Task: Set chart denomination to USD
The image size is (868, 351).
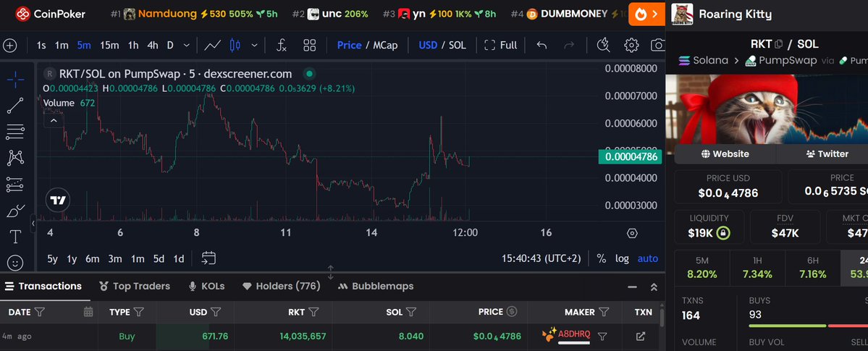Action: pos(428,46)
